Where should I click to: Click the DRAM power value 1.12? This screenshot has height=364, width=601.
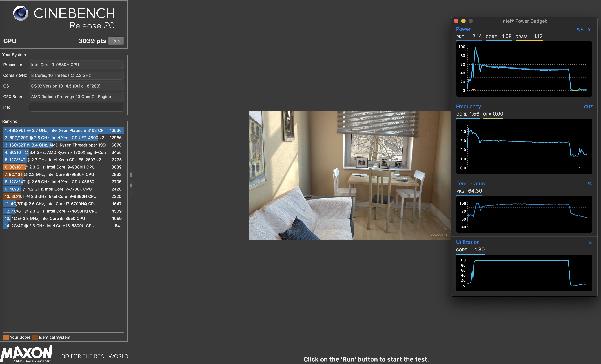pos(538,36)
